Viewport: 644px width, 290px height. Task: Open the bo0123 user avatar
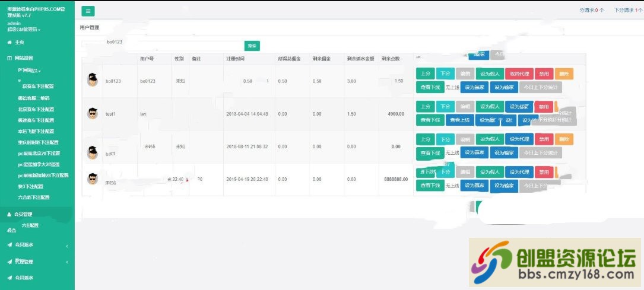click(x=93, y=79)
